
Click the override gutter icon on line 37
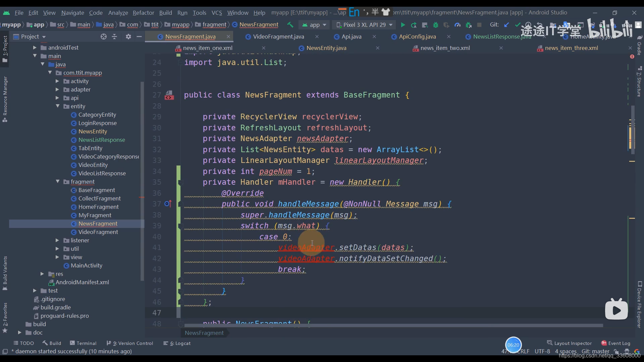(168, 204)
